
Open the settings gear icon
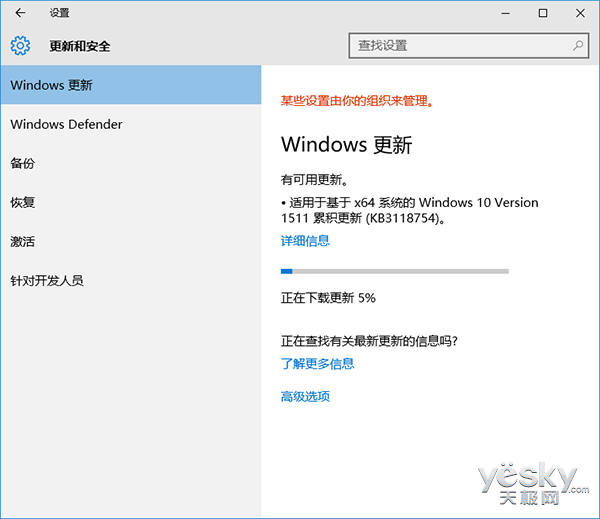click(20, 46)
